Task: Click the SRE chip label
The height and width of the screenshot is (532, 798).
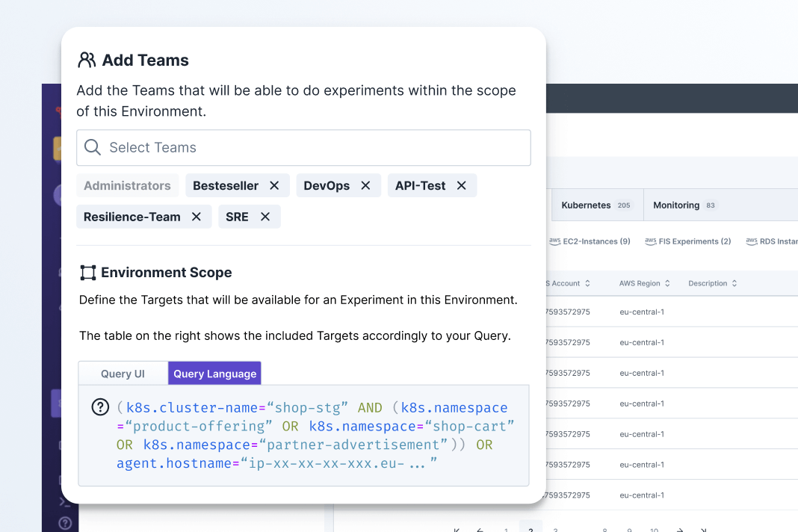Action: tap(237, 217)
